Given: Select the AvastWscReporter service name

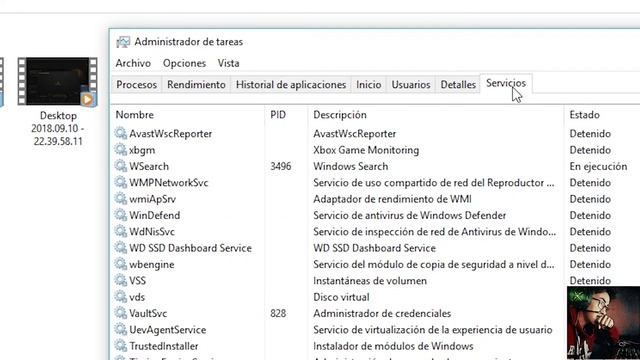Looking at the screenshot, I should click(171, 133).
